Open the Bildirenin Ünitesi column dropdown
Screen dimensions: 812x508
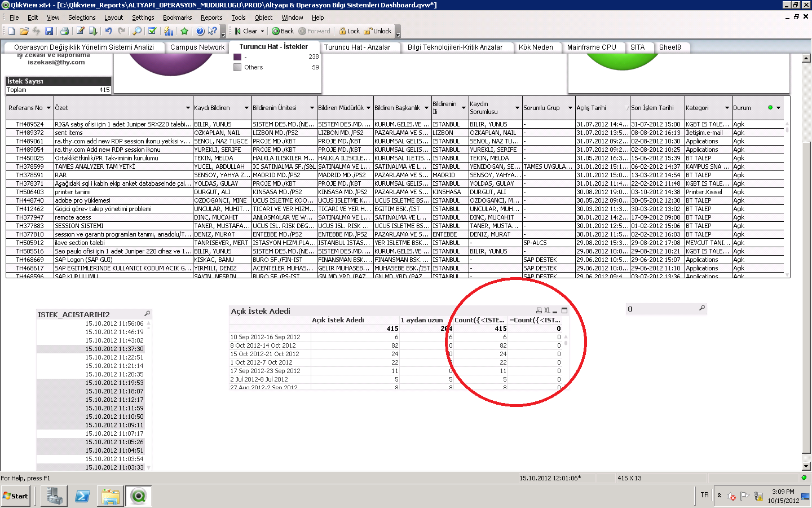(x=312, y=108)
